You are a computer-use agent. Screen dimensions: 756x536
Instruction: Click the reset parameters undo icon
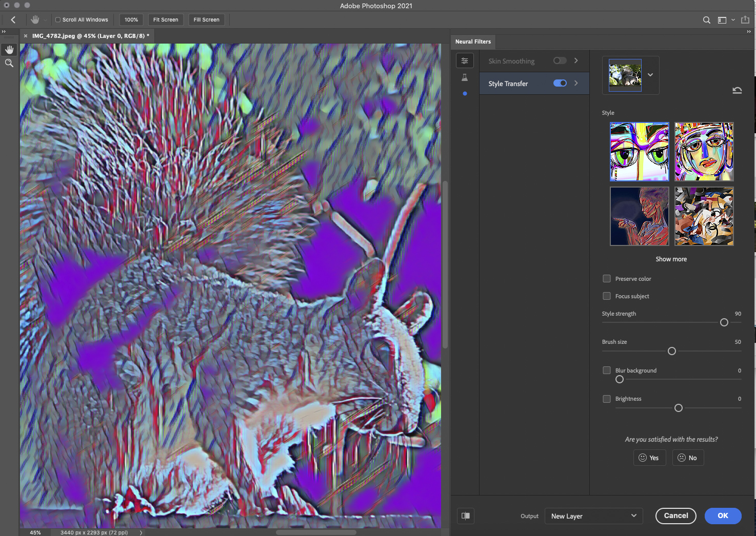click(x=737, y=90)
